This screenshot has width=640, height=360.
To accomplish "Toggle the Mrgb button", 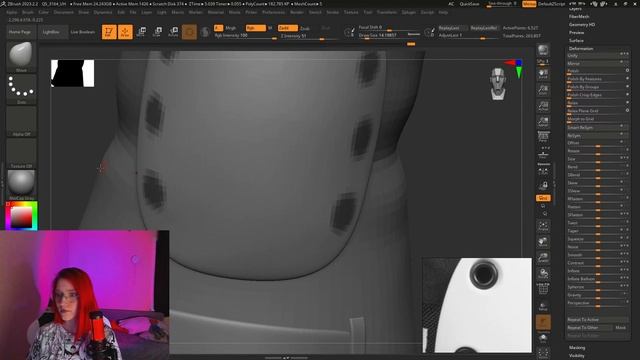I will (231, 28).
